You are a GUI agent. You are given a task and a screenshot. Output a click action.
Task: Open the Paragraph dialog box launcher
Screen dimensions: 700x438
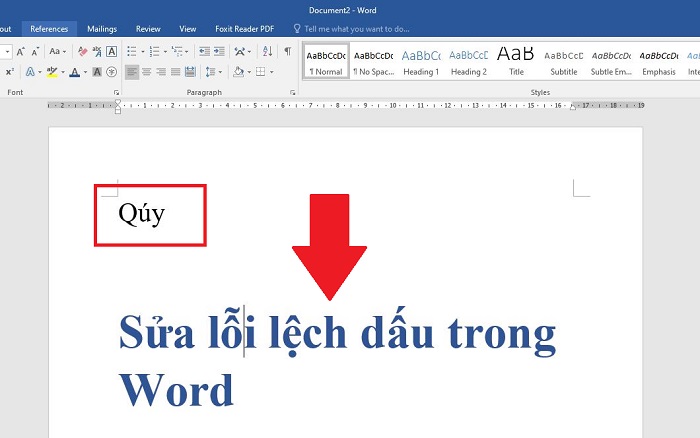tap(292, 92)
